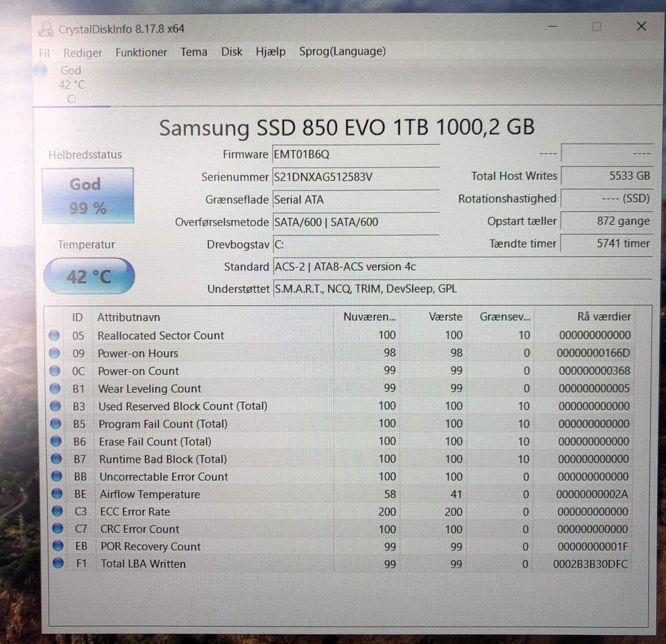Click Rotationshastighed value ---- (SSD)

click(606, 198)
